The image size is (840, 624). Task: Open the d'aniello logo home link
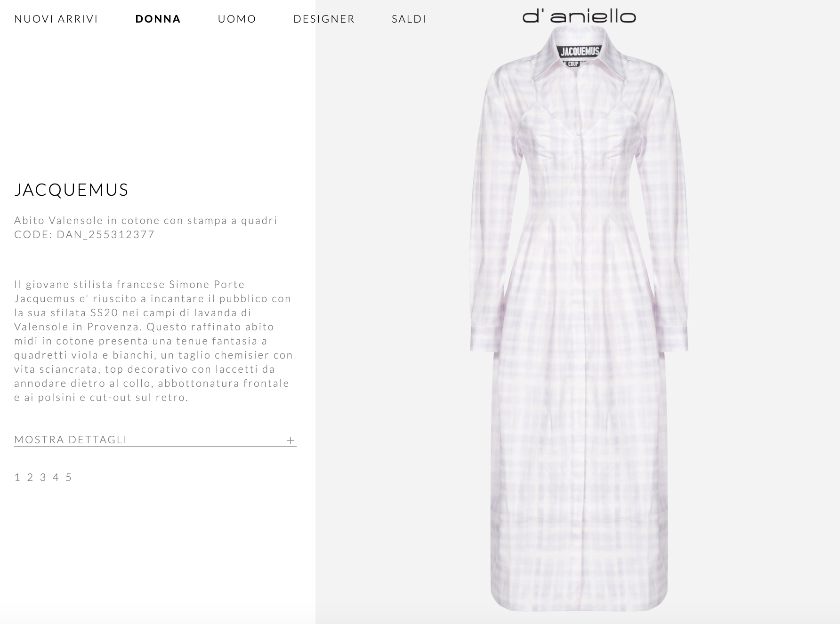[579, 16]
